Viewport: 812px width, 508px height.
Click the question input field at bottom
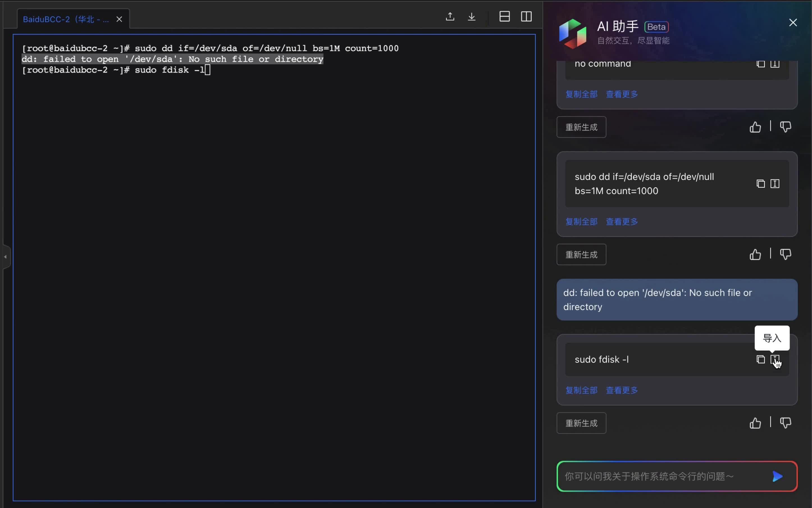[654, 476]
